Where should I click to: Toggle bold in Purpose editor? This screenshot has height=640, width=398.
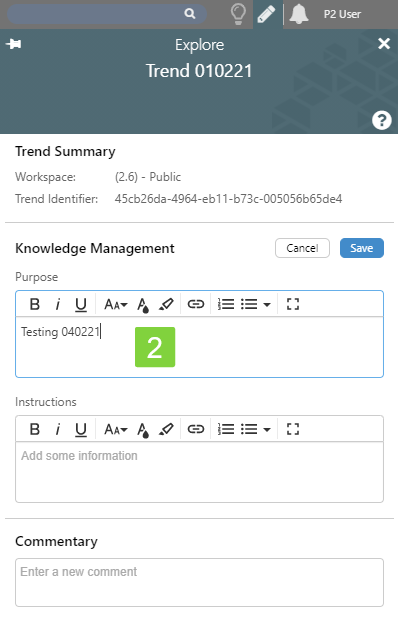point(35,304)
